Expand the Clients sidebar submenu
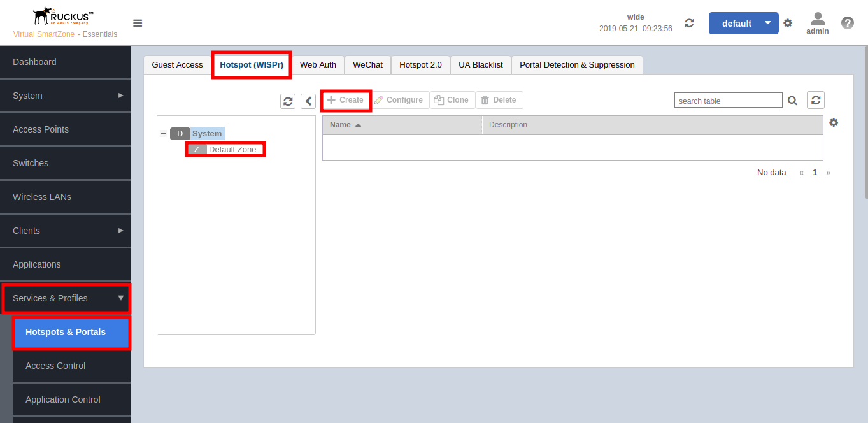 point(121,231)
